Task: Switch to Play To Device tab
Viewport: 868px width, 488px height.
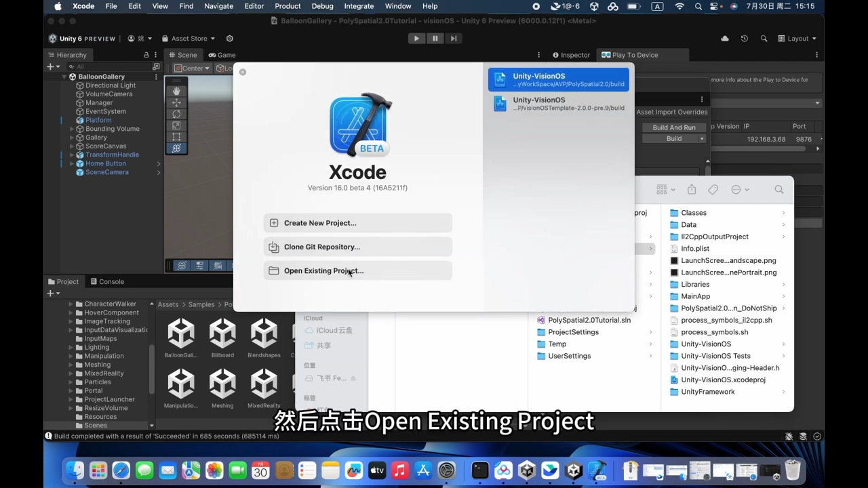Action: point(630,55)
